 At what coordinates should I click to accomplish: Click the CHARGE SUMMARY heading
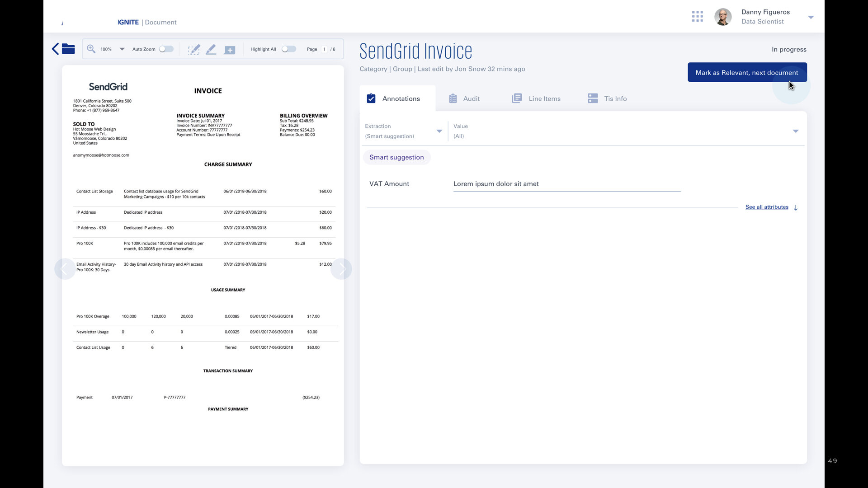(x=228, y=164)
